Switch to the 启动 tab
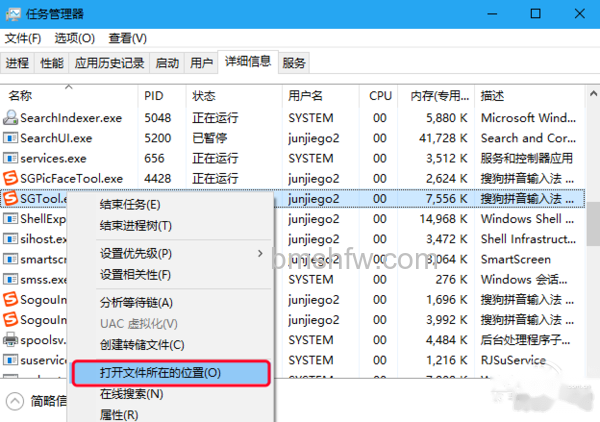 pos(167,63)
